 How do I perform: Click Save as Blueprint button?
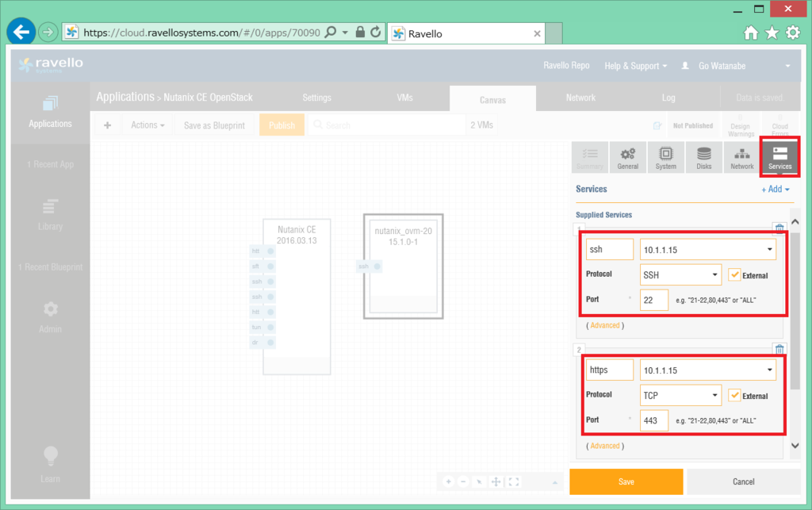[214, 125]
